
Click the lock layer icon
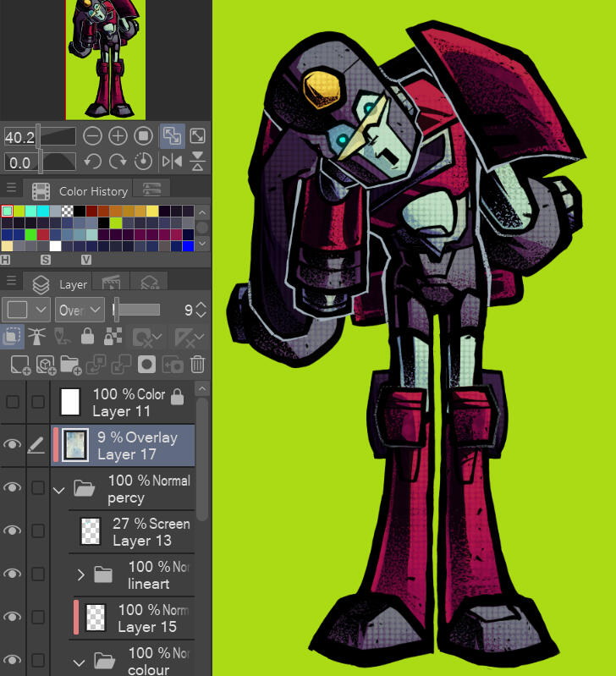point(87,336)
